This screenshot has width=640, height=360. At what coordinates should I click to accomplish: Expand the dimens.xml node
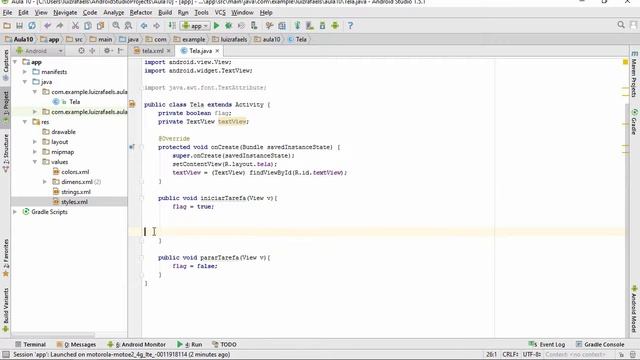45,182
